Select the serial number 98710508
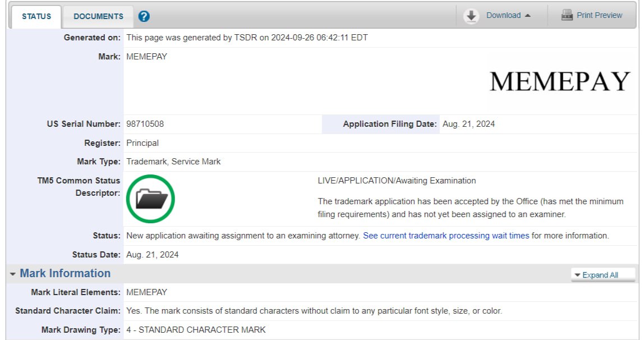The width and height of the screenshot is (644, 340). tap(145, 124)
